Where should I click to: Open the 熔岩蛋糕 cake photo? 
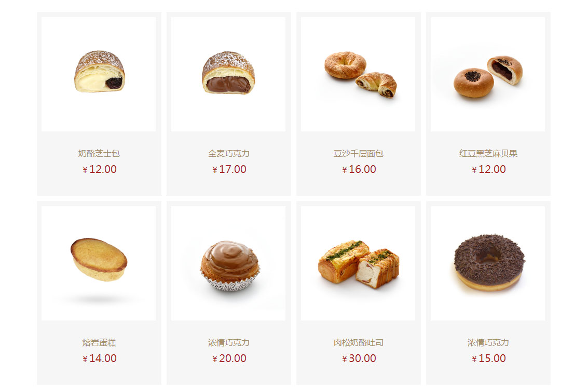pyautogui.click(x=99, y=263)
